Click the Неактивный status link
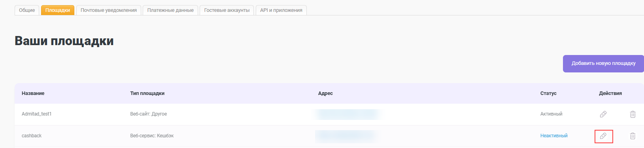 click(x=554, y=136)
